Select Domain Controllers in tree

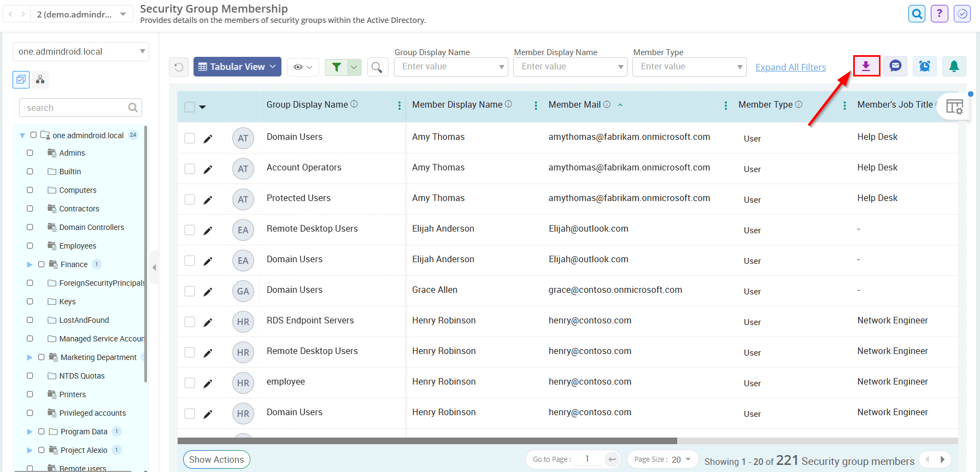click(x=91, y=227)
